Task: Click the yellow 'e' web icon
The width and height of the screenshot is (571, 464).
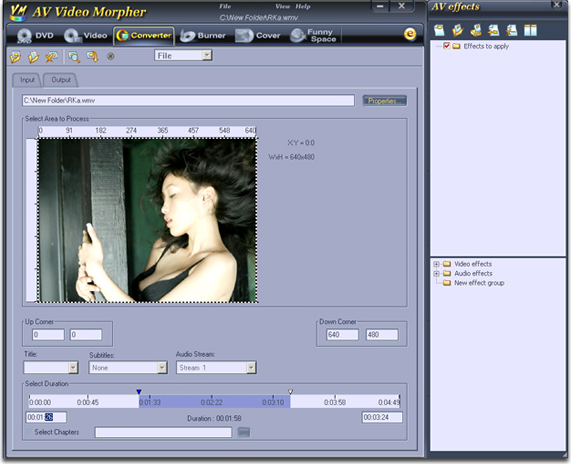Action: click(410, 34)
